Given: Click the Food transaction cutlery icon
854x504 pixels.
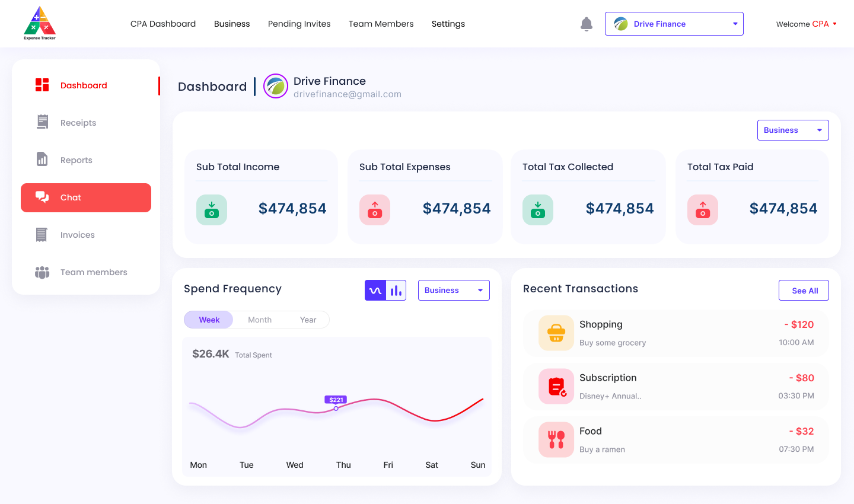Looking at the screenshot, I should tap(556, 439).
